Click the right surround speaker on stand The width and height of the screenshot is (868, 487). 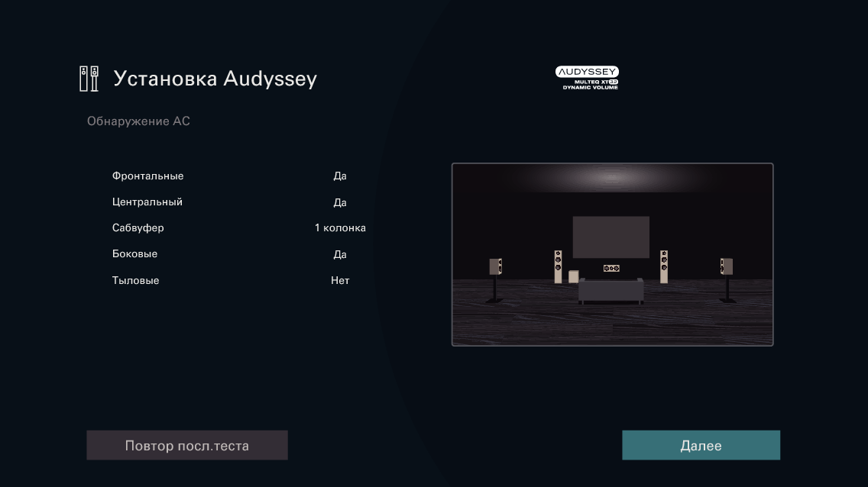tap(727, 281)
